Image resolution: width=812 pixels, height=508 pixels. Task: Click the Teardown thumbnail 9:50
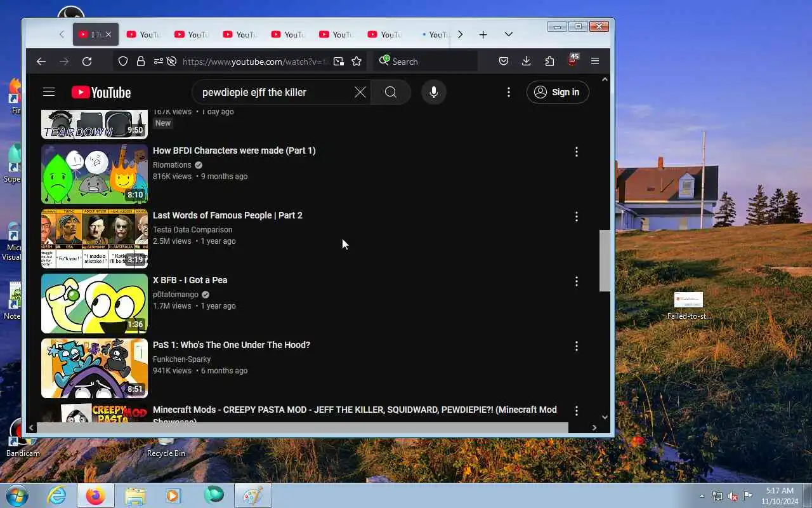95,124
